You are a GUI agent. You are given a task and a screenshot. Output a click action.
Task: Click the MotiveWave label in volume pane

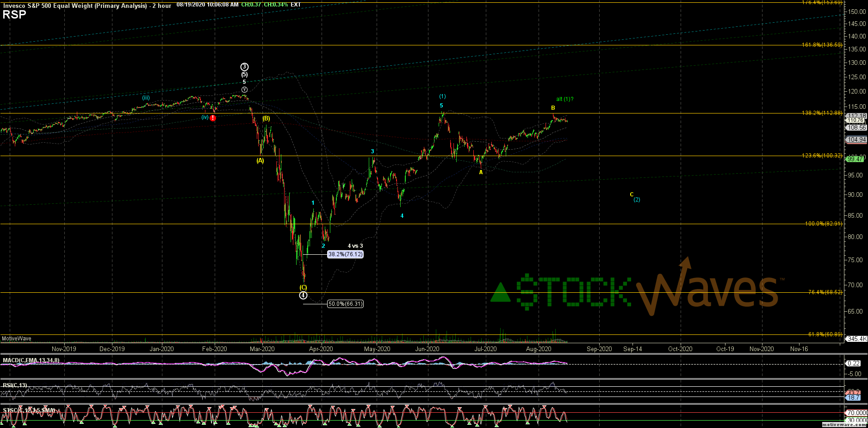pyautogui.click(x=17, y=339)
